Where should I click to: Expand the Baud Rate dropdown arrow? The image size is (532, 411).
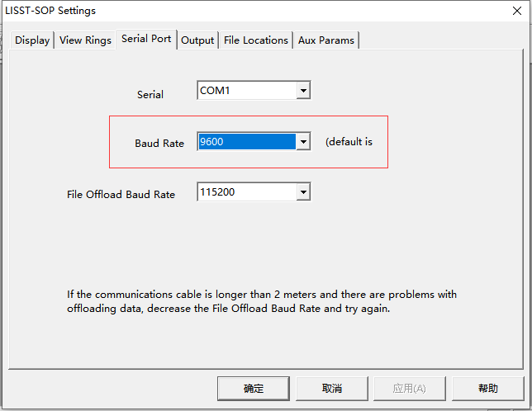tap(303, 142)
